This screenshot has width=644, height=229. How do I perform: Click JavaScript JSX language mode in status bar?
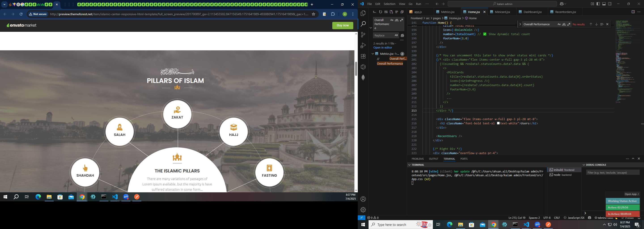pyautogui.click(x=576, y=218)
